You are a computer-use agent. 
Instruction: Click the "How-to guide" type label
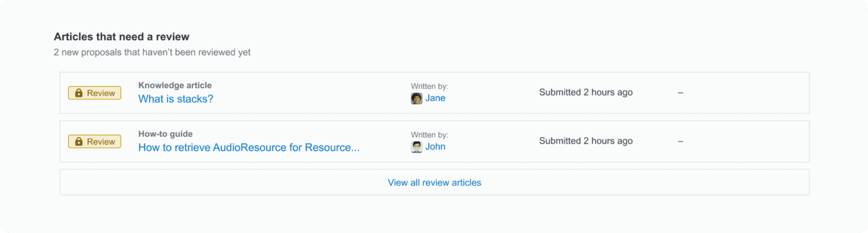point(165,134)
